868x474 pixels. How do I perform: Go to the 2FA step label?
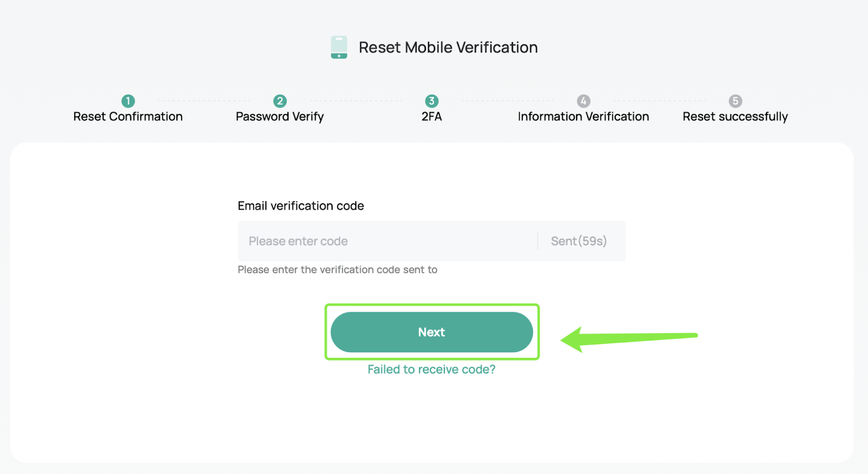click(432, 117)
